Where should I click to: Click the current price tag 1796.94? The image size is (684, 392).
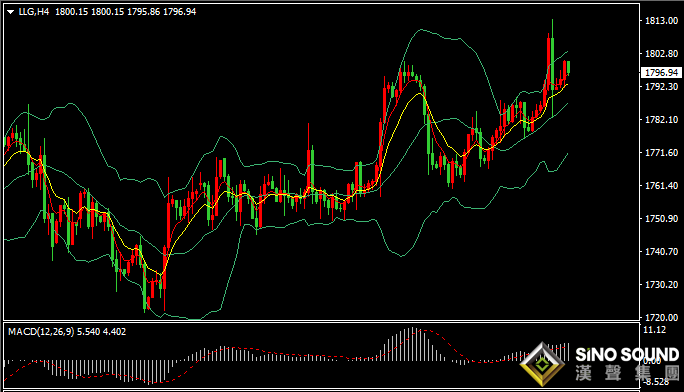click(662, 72)
